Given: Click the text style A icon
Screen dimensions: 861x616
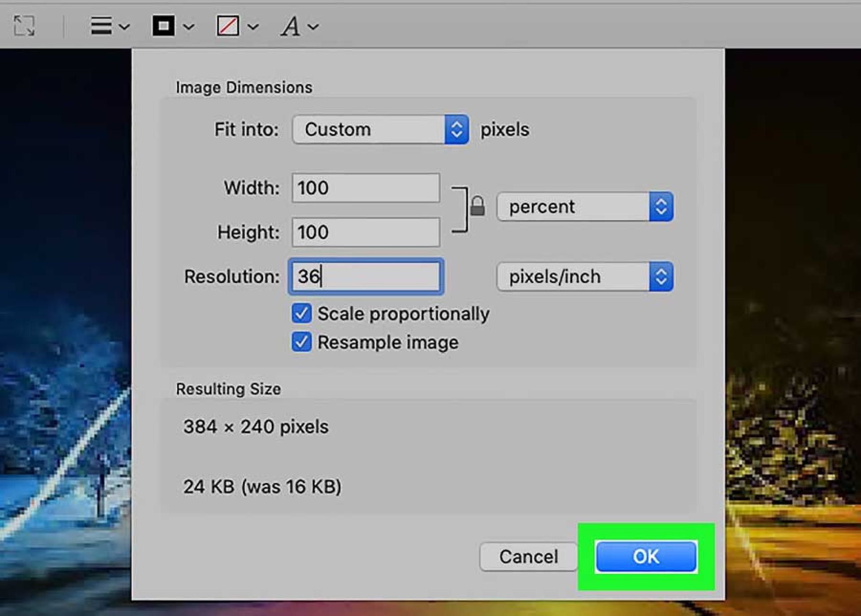Looking at the screenshot, I should pyautogui.click(x=291, y=26).
